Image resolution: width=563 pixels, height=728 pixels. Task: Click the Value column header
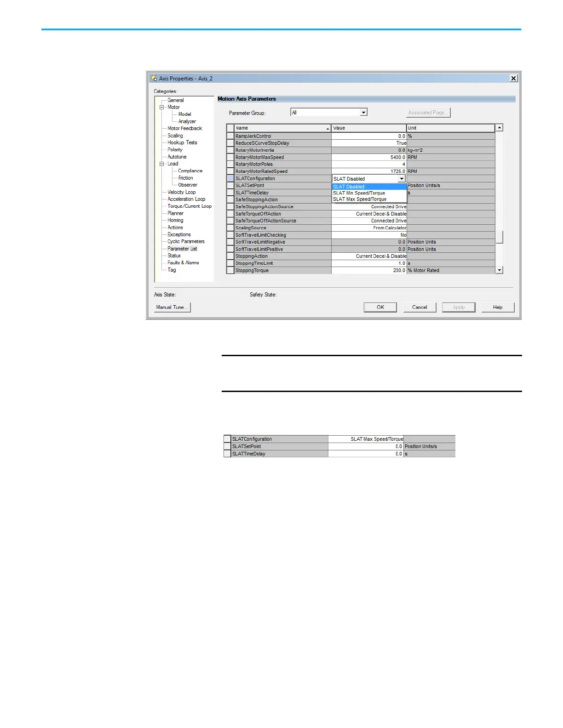tap(369, 128)
